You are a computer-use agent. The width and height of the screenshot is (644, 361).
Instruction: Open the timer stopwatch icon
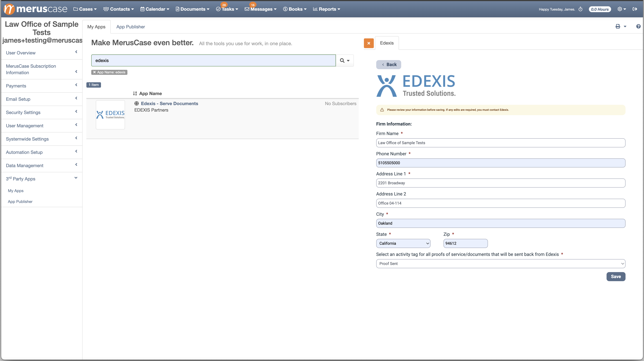[x=580, y=9]
